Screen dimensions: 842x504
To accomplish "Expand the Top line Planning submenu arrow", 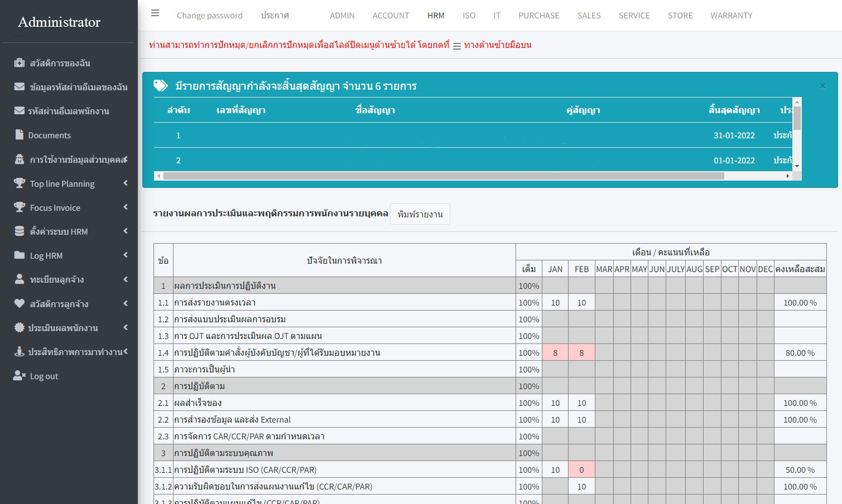I will [126, 183].
